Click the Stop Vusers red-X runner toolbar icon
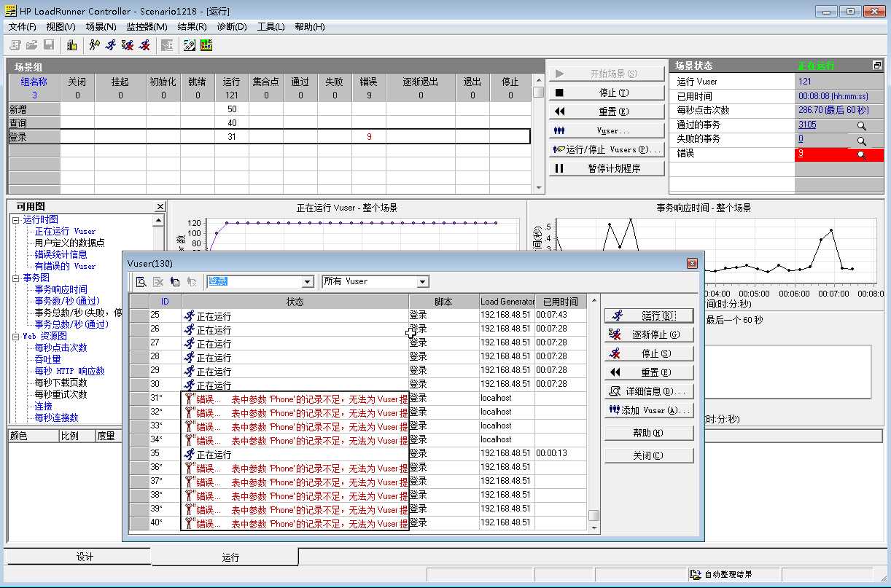This screenshot has width=891, height=588. [145, 45]
